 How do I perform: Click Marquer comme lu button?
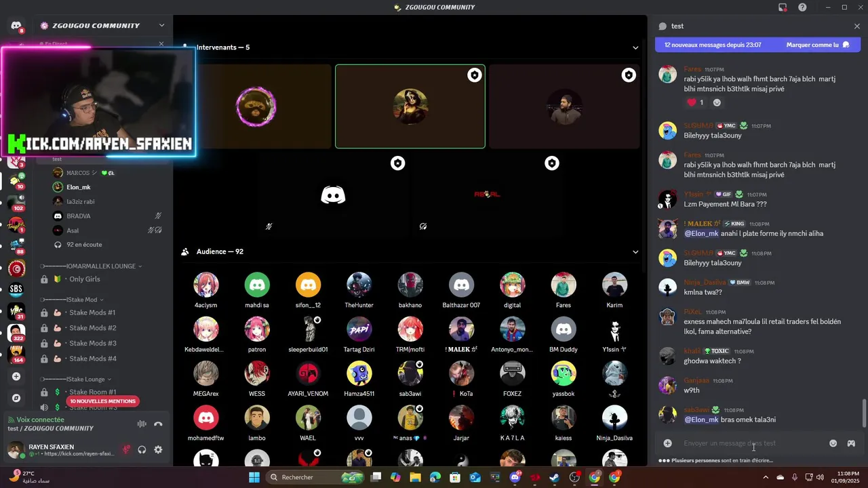[x=818, y=45]
